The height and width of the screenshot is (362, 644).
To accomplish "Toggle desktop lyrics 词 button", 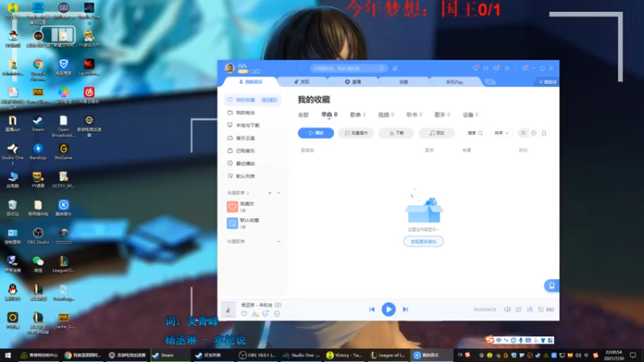I will pos(530,310).
